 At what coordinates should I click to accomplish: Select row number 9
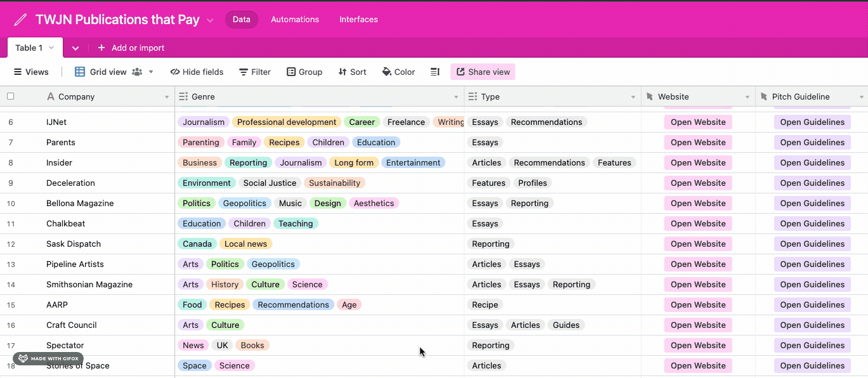click(11, 183)
